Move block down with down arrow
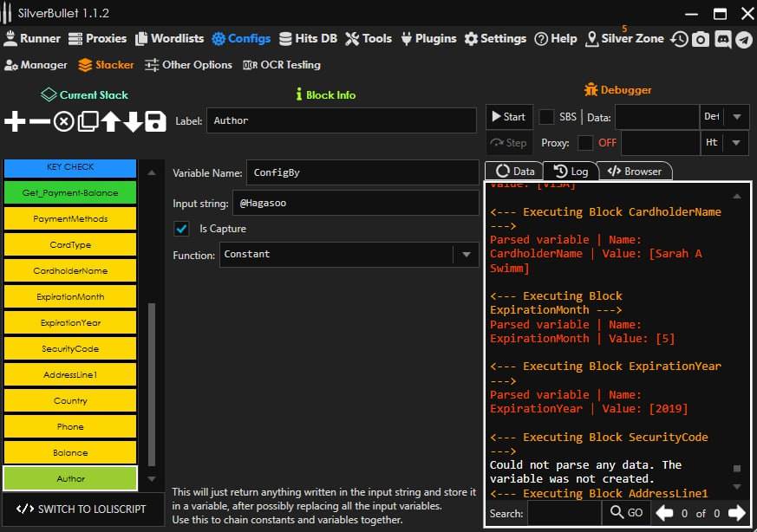 (x=133, y=121)
